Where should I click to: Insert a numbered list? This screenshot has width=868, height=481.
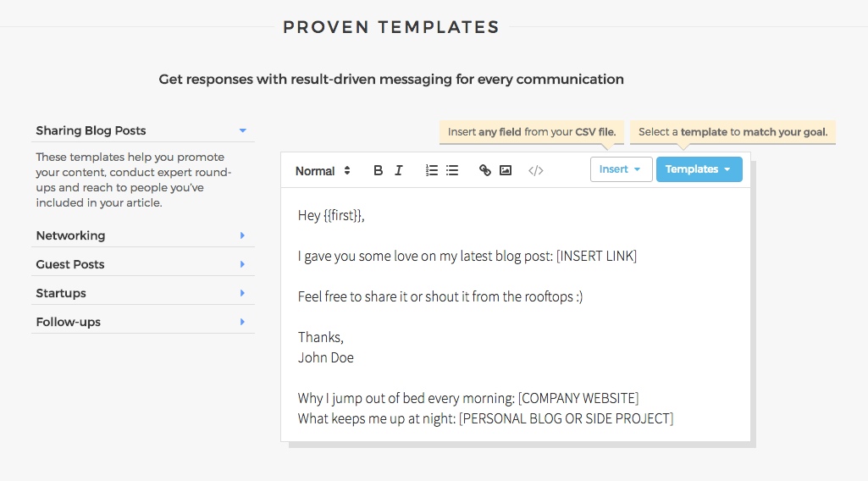(x=432, y=170)
